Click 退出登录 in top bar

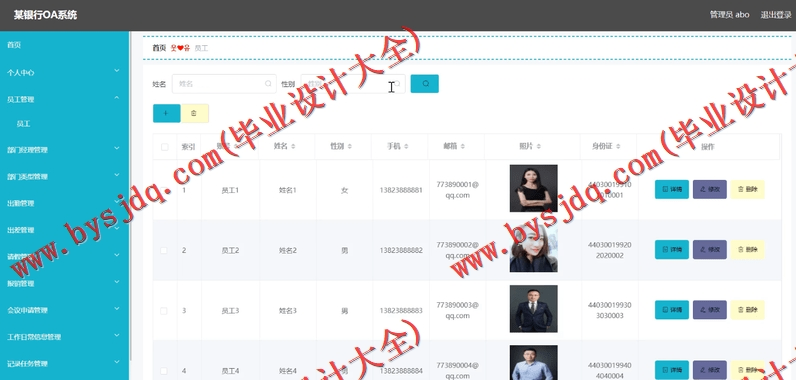[x=776, y=15]
